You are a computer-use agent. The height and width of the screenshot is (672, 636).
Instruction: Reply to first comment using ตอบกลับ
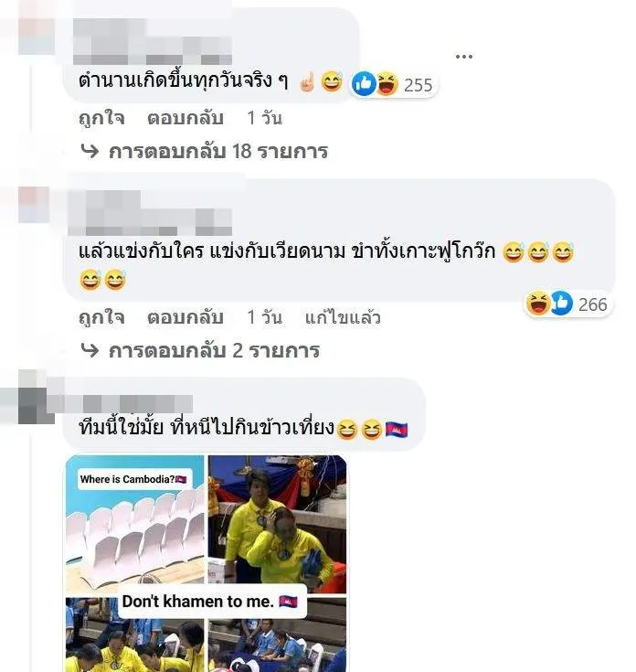click(x=185, y=118)
